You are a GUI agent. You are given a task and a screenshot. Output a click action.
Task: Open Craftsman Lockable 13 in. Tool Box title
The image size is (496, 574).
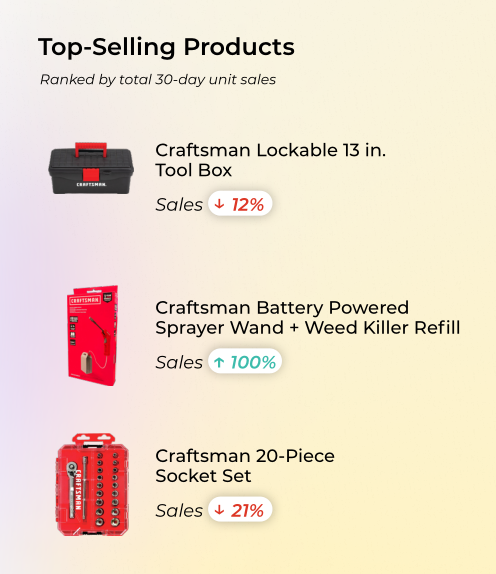click(271, 160)
